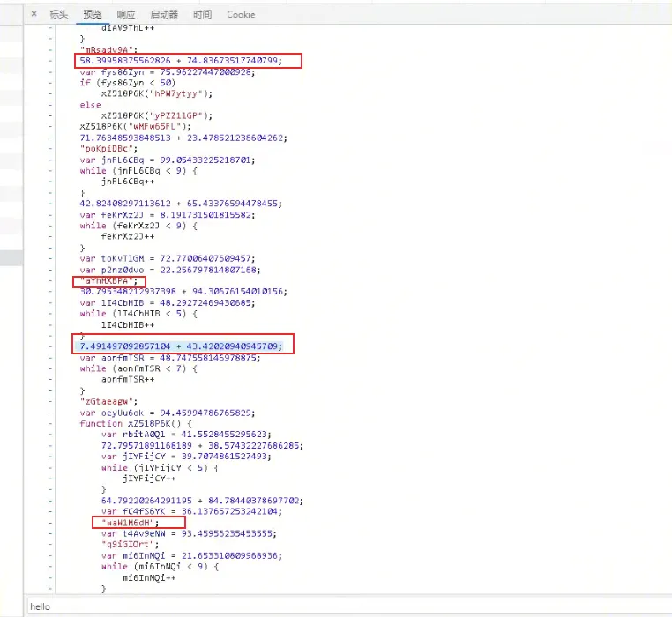
Task: Open the Cookie tab
Action: pos(241,14)
